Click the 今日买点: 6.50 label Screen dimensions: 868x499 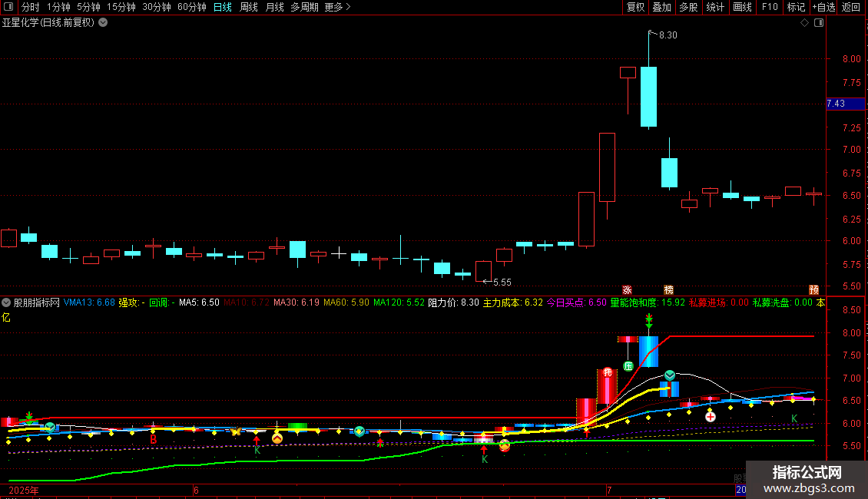(576, 302)
